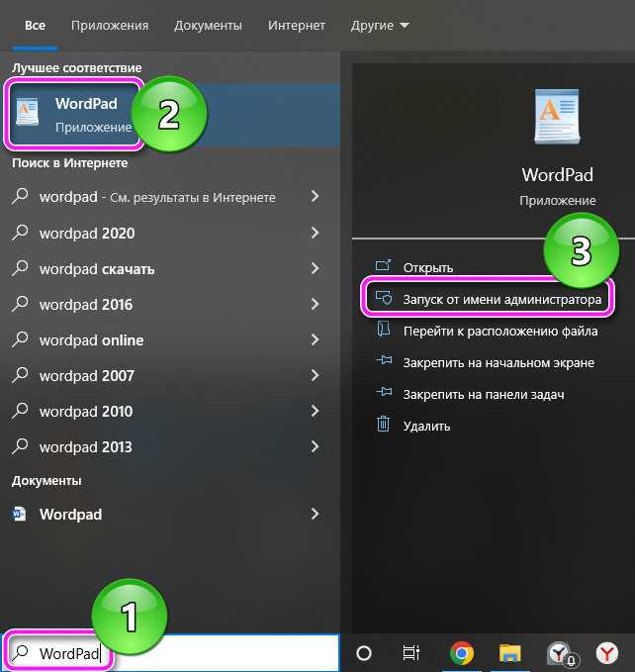
Task: Expand the arrow next to 'wordpad 2016'
Action: (x=316, y=304)
